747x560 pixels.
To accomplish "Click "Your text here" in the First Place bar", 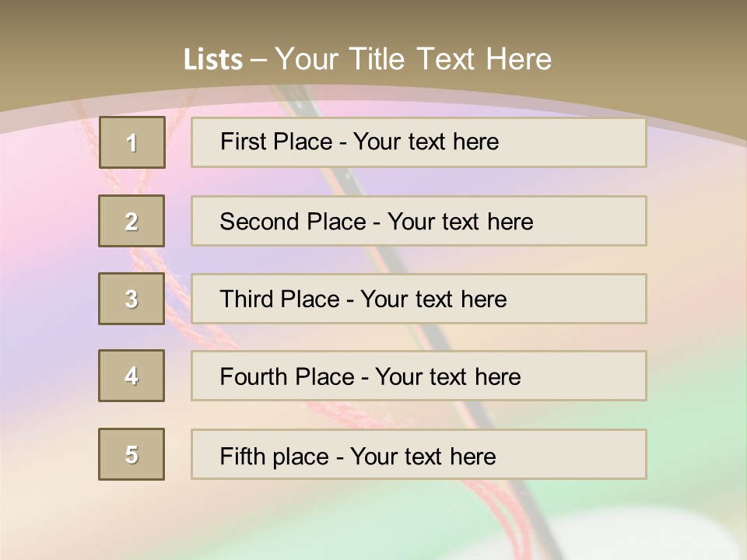I will tap(426, 142).
